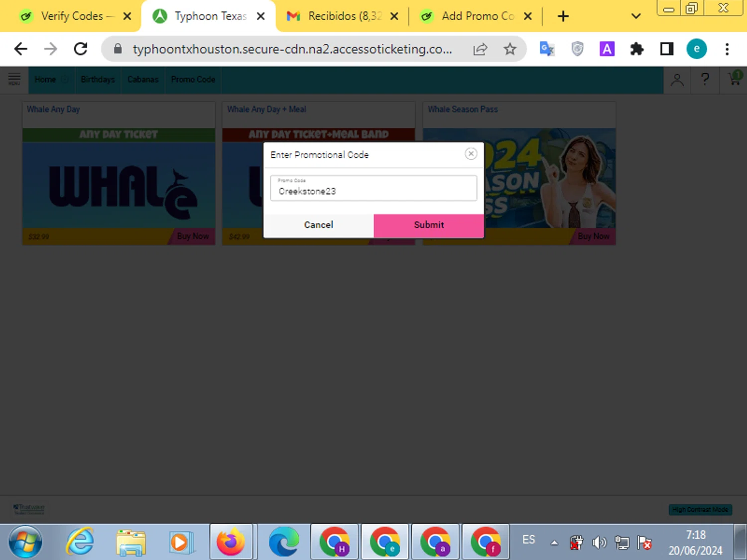This screenshot has height=560, width=747.
Task: Open the Birthdays nav item
Action: [x=98, y=79]
